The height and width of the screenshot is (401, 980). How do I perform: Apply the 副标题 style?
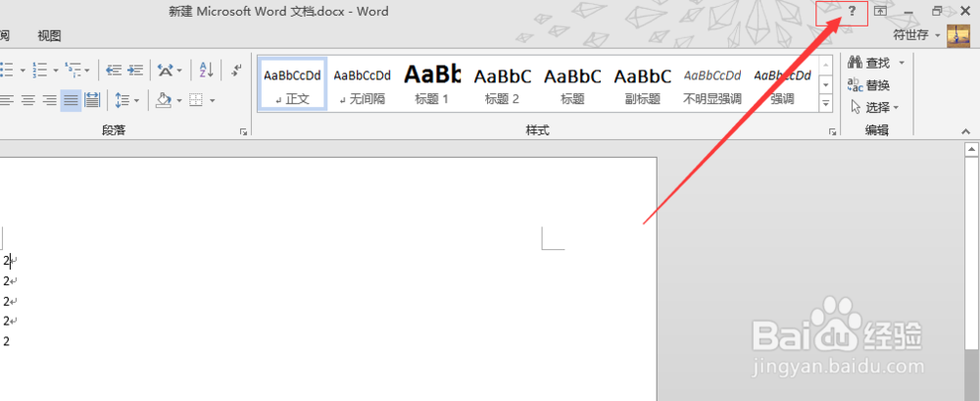click(643, 84)
